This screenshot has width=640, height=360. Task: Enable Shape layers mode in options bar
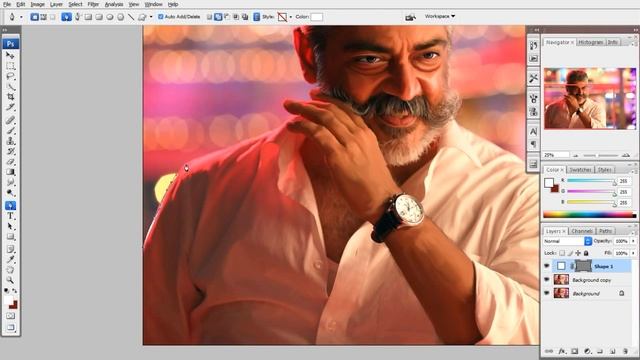[x=34, y=17]
